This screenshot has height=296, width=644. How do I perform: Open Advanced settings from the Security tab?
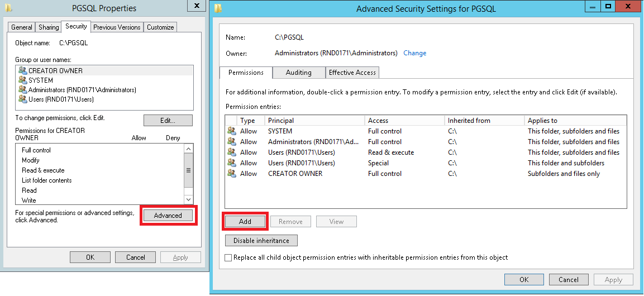(x=168, y=216)
